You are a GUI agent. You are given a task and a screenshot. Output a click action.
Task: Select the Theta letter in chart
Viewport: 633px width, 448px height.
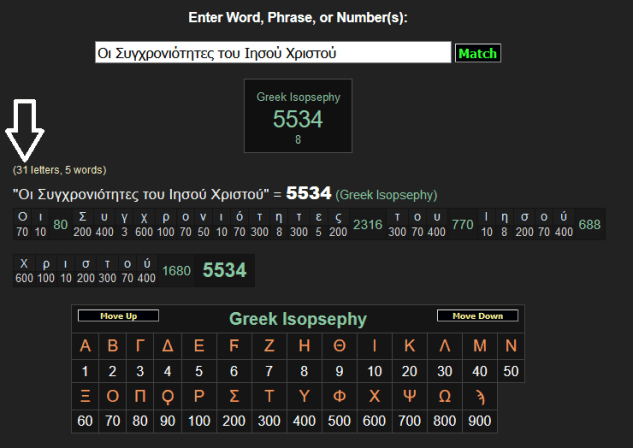pyautogui.click(x=340, y=347)
